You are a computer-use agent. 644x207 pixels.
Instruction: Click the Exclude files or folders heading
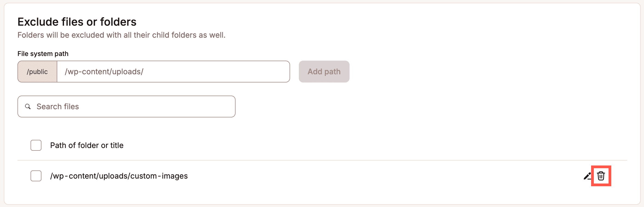point(77,22)
